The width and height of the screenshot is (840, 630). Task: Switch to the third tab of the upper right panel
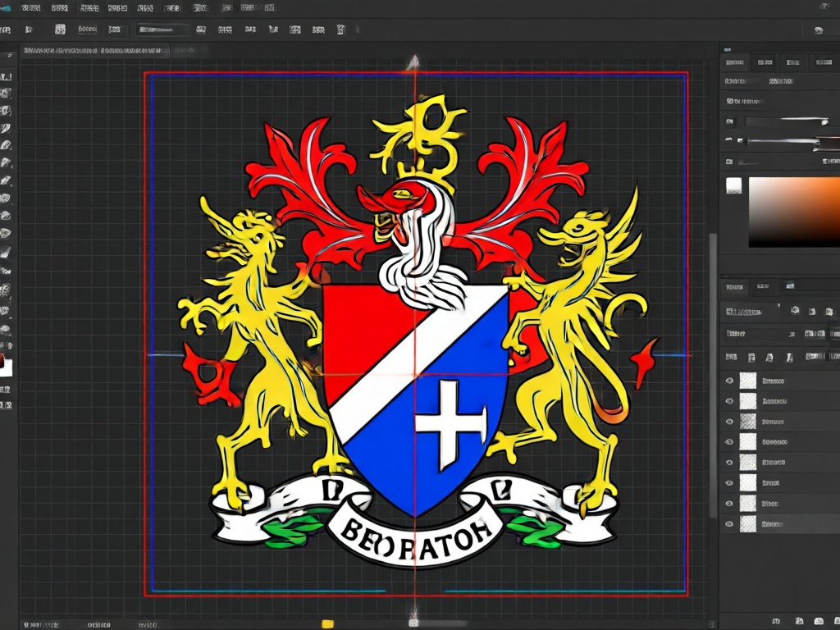coord(793,62)
